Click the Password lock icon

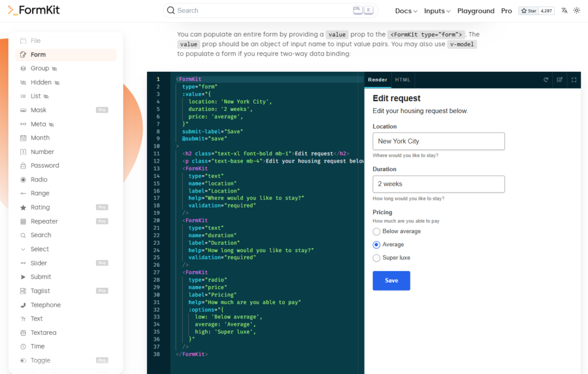[x=23, y=166]
